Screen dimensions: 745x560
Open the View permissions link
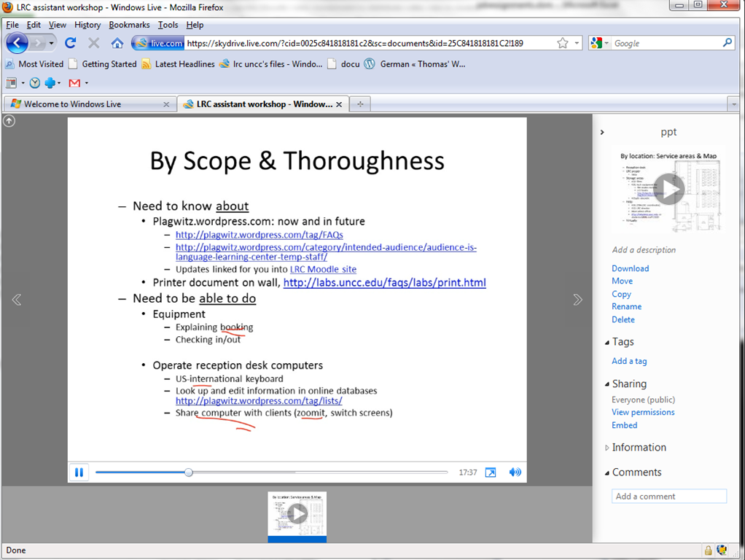click(642, 412)
